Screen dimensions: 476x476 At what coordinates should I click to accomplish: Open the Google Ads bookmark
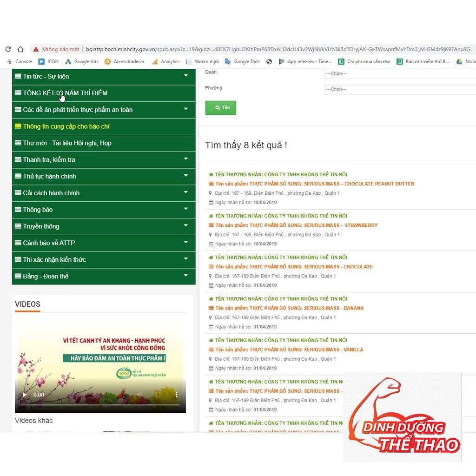(82, 61)
